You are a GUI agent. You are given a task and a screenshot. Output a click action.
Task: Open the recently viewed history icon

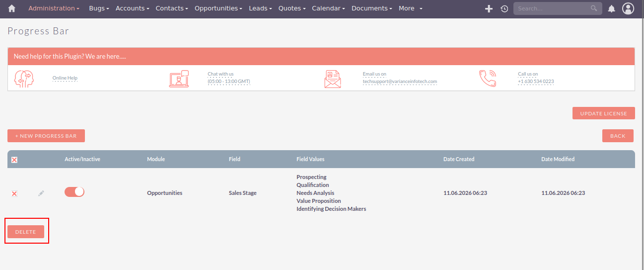click(x=504, y=8)
